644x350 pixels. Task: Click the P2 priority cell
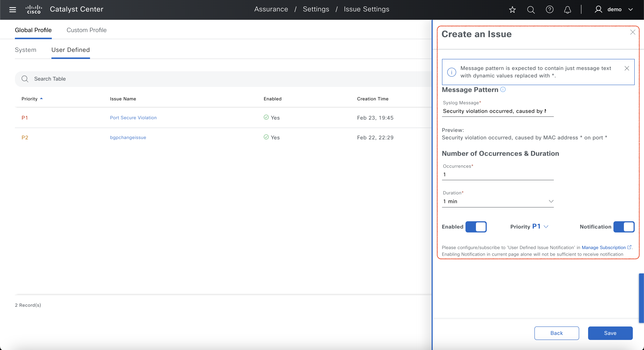click(x=25, y=137)
